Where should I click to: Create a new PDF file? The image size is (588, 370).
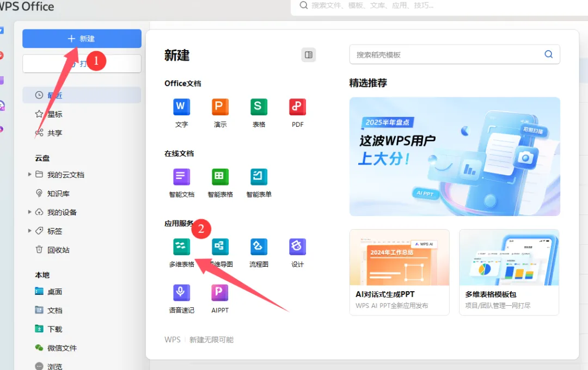click(297, 113)
